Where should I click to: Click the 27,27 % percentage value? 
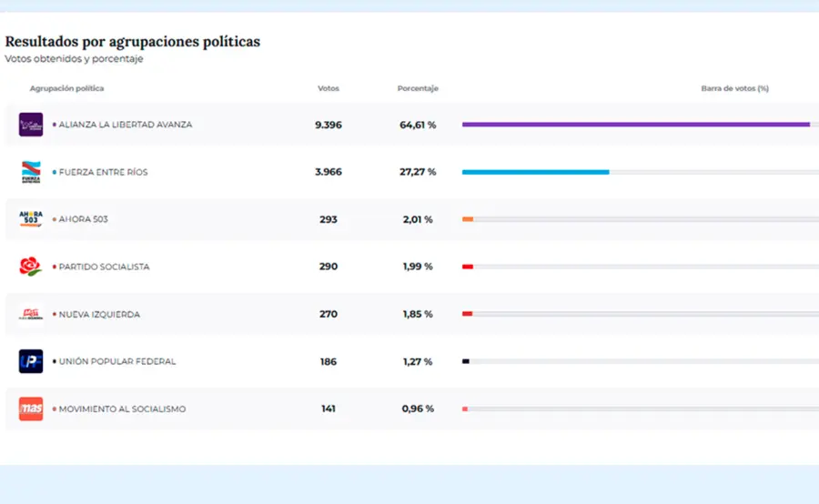(x=418, y=172)
